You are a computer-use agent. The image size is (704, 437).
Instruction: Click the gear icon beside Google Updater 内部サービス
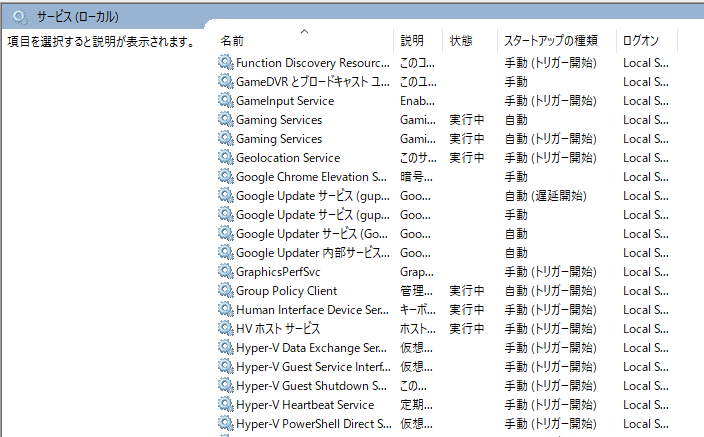(x=226, y=252)
